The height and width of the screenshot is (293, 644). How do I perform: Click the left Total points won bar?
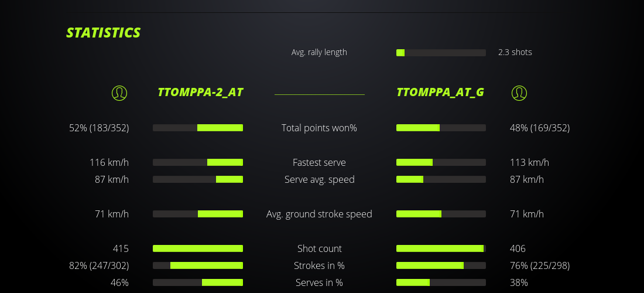(198, 128)
